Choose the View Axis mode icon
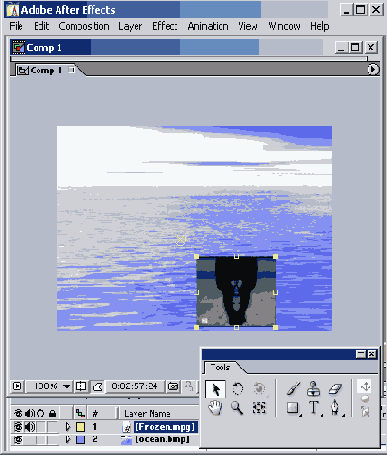Viewport: 387px width, 455px height. 365,412
